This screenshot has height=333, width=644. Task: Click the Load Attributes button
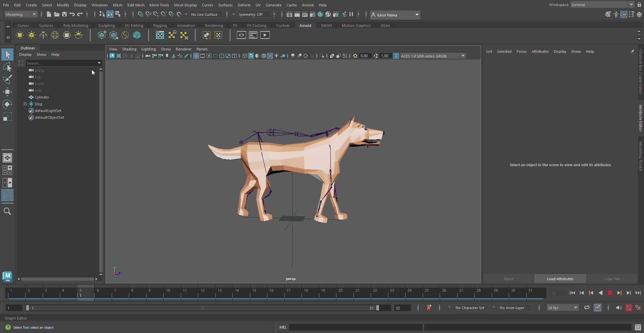click(559, 279)
